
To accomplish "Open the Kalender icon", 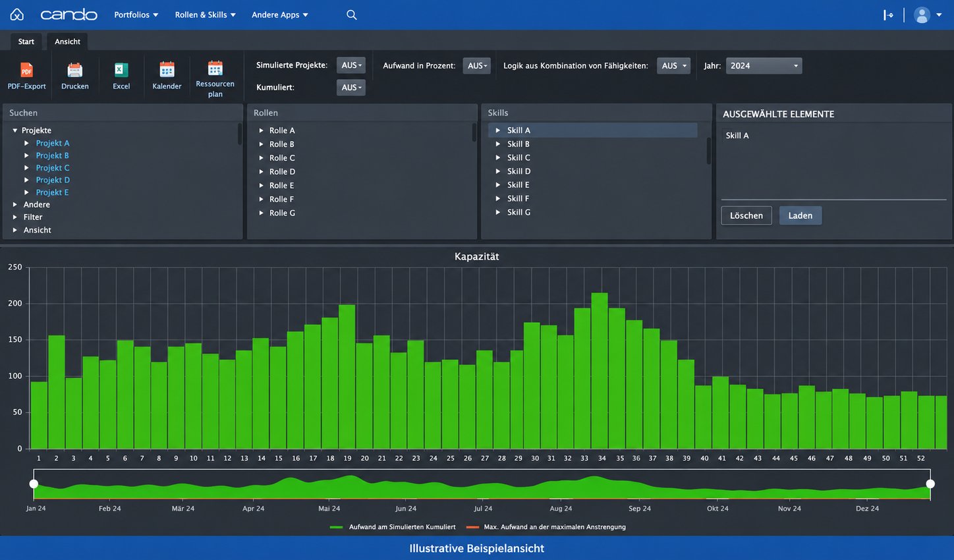I will tap(167, 70).
